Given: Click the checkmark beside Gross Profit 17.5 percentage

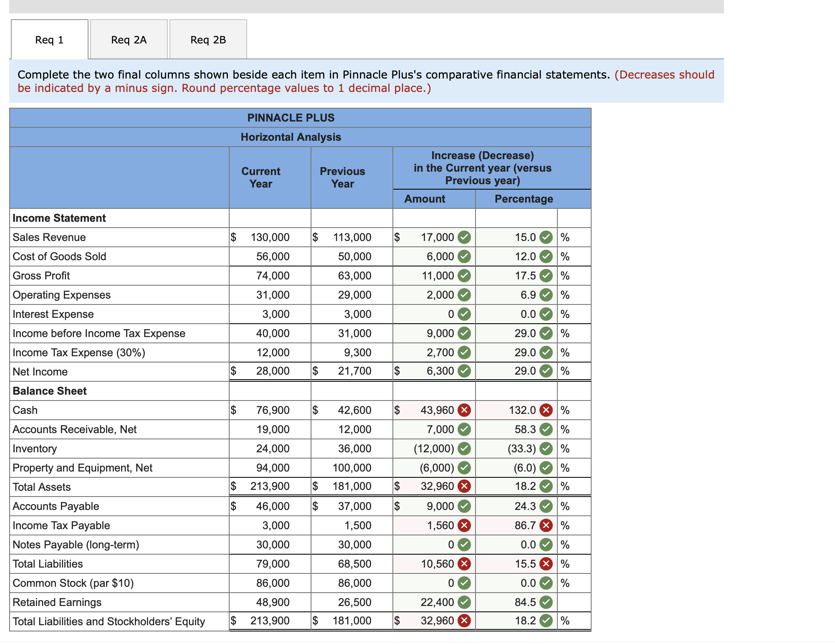Looking at the screenshot, I should [x=546, y=276].
